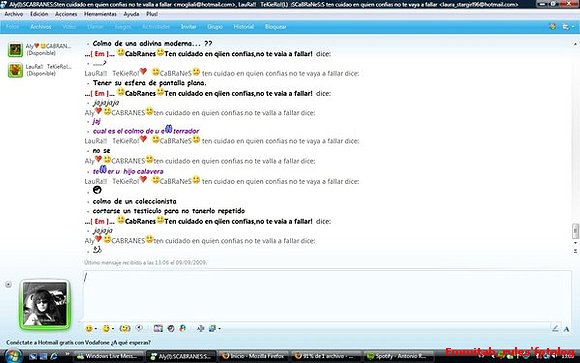The width and height of the screenshot is (580, 363).
Task: Click the color scheme icon in blue toolbar
Action: click(x=553, y=27)
